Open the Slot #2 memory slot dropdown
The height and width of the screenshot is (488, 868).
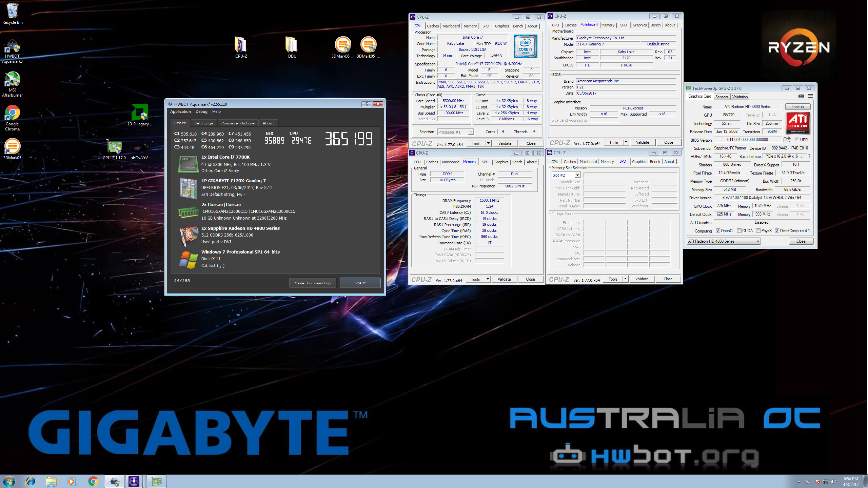tap(566, 175)
